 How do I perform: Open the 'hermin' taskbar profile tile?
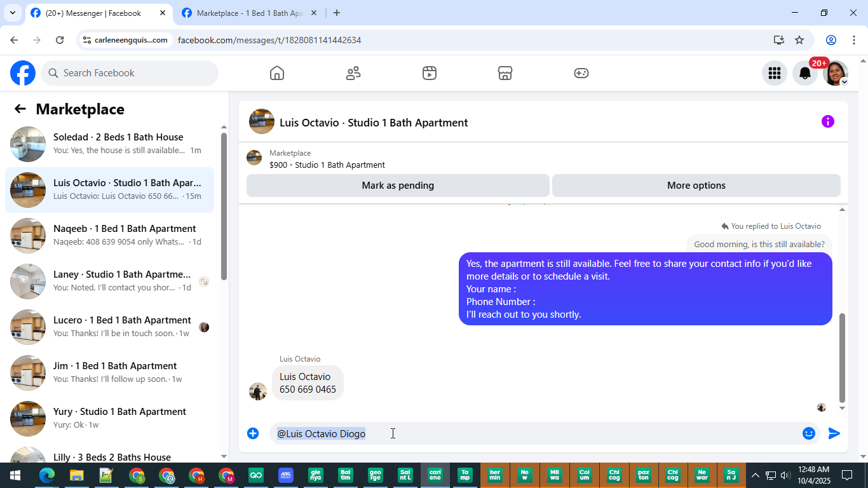(x=495, y=475)
